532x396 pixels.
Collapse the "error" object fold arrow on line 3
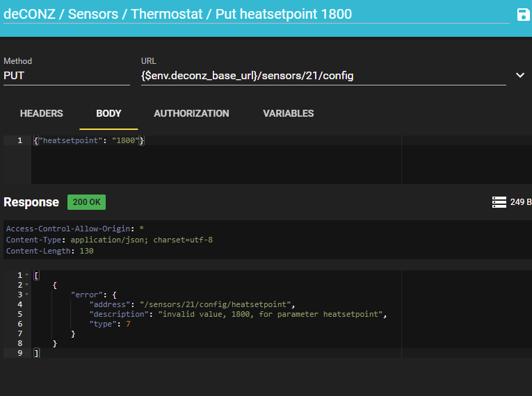tap(27, 295)
